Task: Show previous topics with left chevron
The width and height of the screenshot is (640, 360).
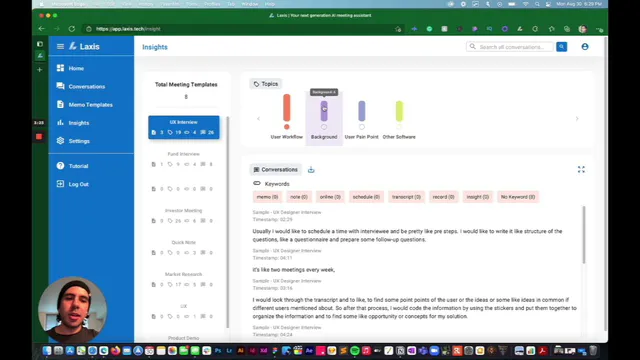Action: point(258,119)
